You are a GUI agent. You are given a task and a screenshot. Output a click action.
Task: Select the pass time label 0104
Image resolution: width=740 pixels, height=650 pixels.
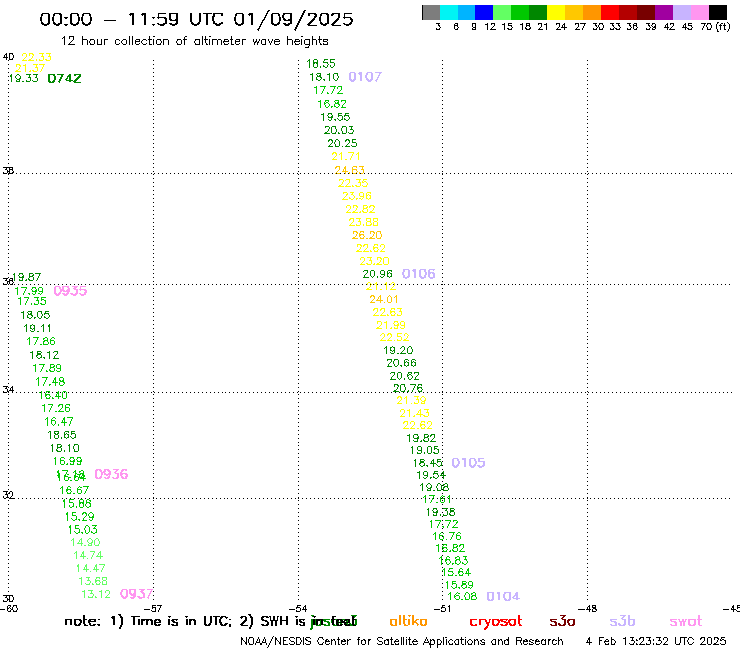[503, 597]
